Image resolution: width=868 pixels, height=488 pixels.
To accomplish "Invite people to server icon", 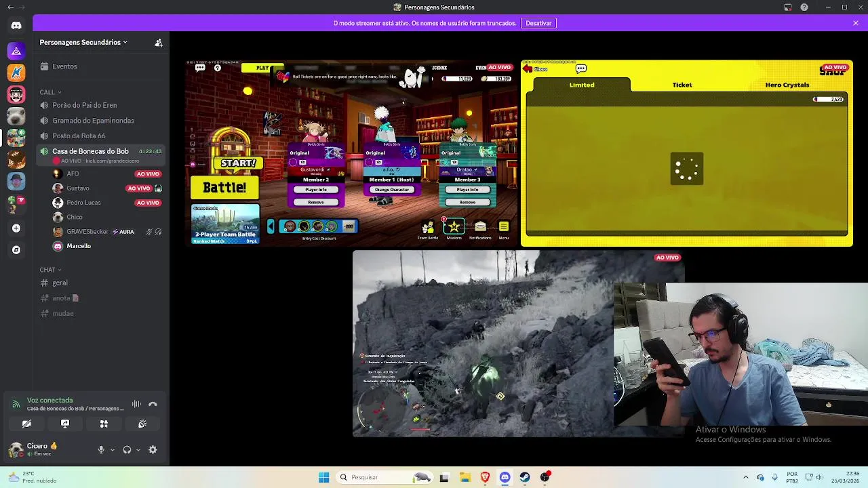I will 159,43.
